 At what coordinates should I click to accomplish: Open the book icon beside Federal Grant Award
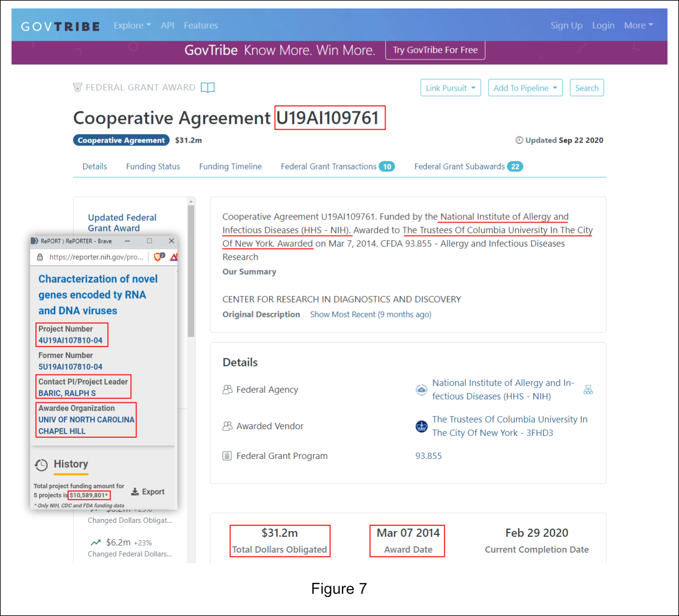(x=207, y=87)
